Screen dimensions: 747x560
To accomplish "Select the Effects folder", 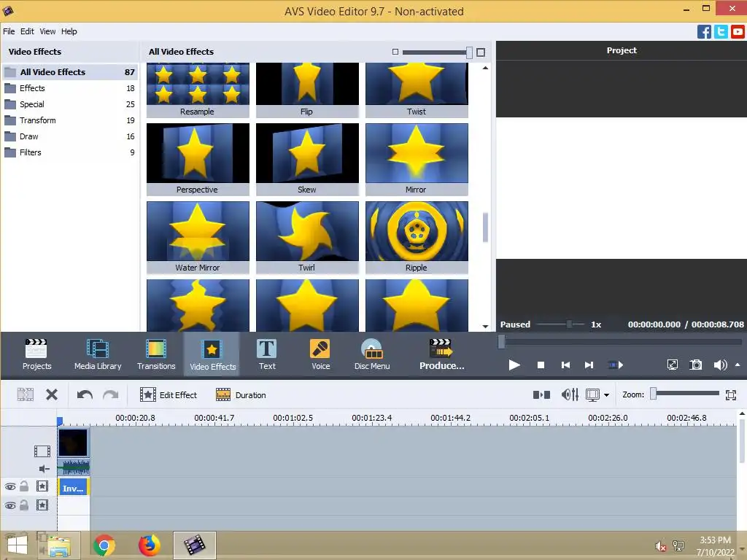I will 69,88.
